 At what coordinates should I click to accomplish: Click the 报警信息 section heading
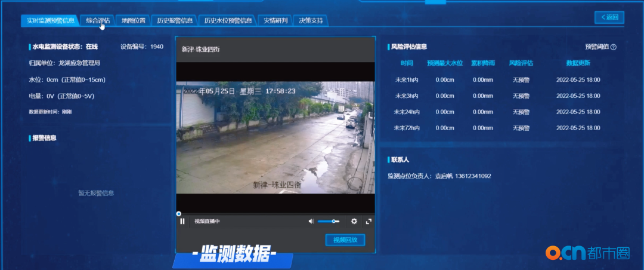pos(44,138)
